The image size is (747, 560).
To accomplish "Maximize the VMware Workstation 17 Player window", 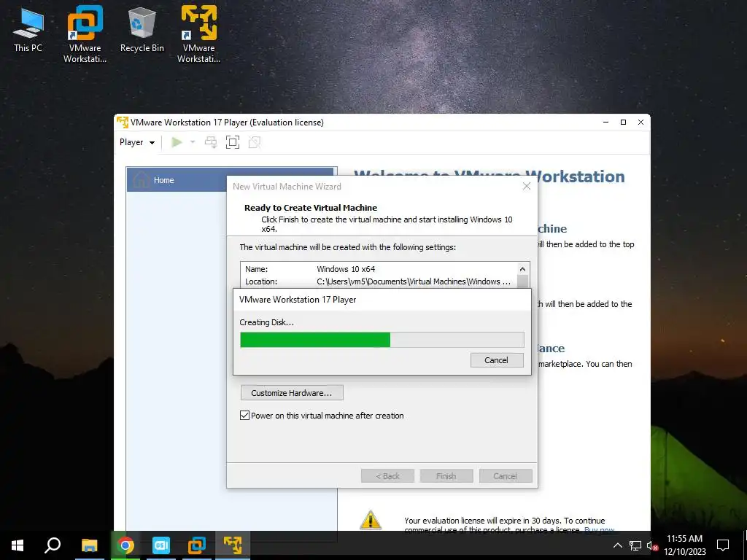I will click(623, 122).
